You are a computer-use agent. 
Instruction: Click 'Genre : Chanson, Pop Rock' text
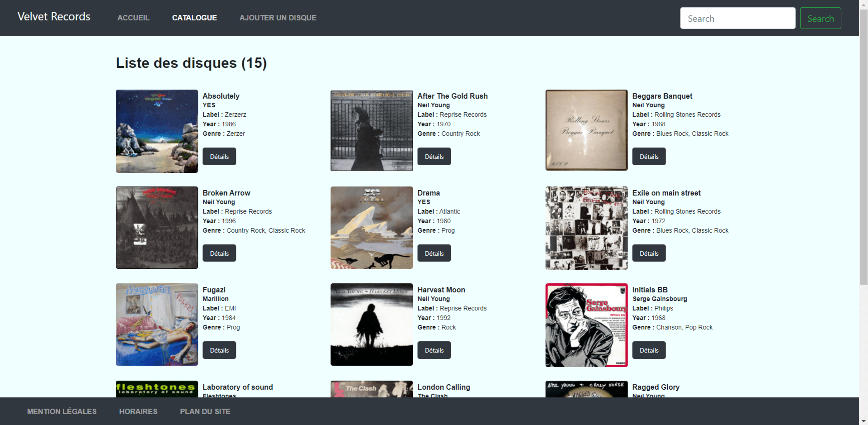672,327
